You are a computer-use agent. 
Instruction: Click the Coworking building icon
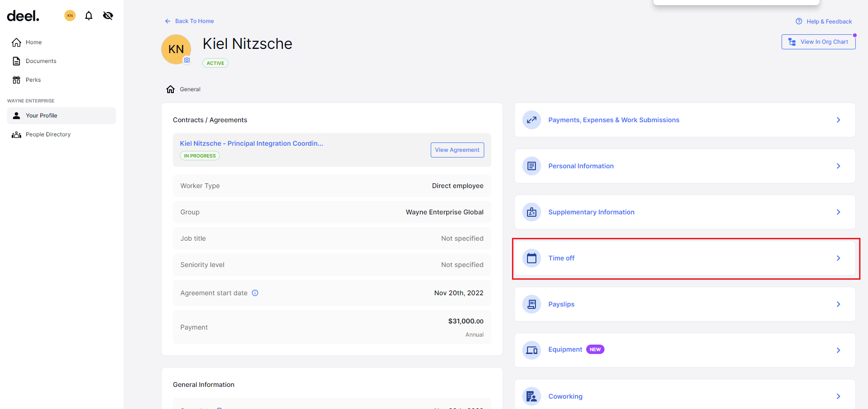[x=532, y=396]
